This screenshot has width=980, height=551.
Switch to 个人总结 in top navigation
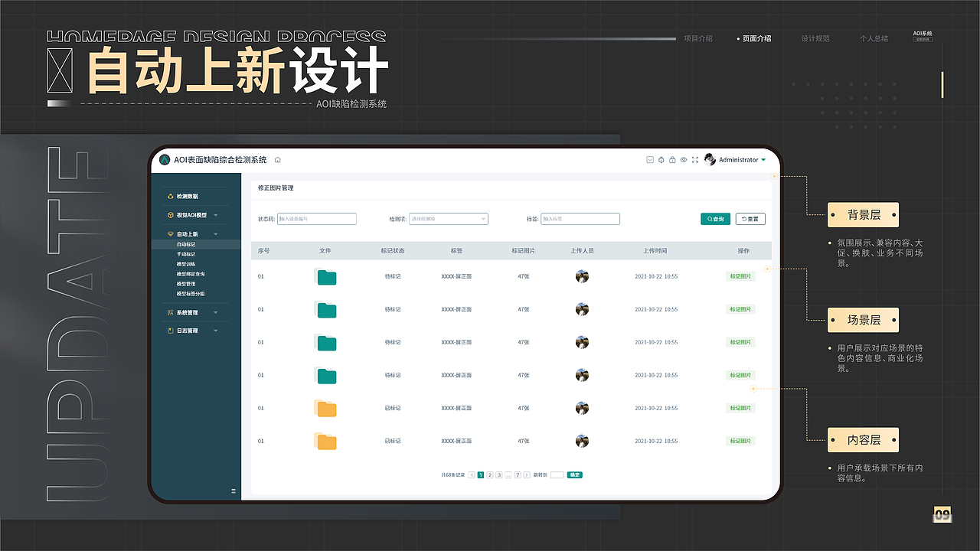[x=874, y=38]
